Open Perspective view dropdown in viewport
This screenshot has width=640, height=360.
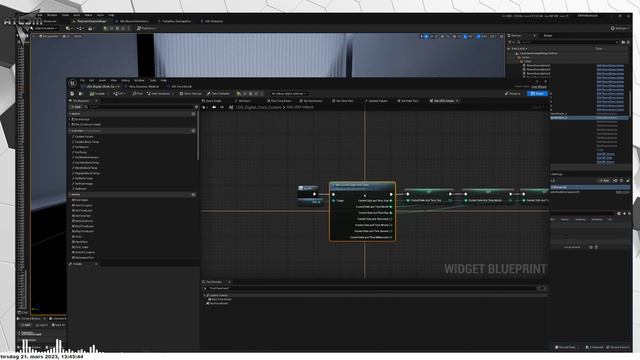tap(49, 36)
